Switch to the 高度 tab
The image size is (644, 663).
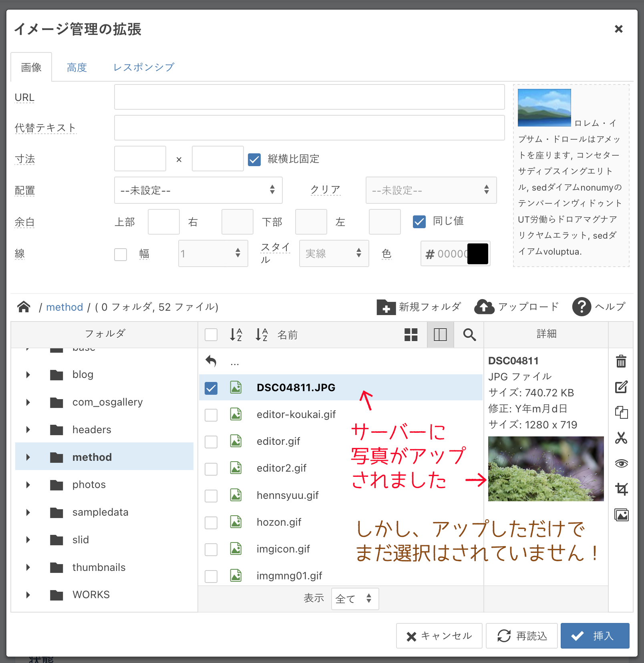pos(77,67)
